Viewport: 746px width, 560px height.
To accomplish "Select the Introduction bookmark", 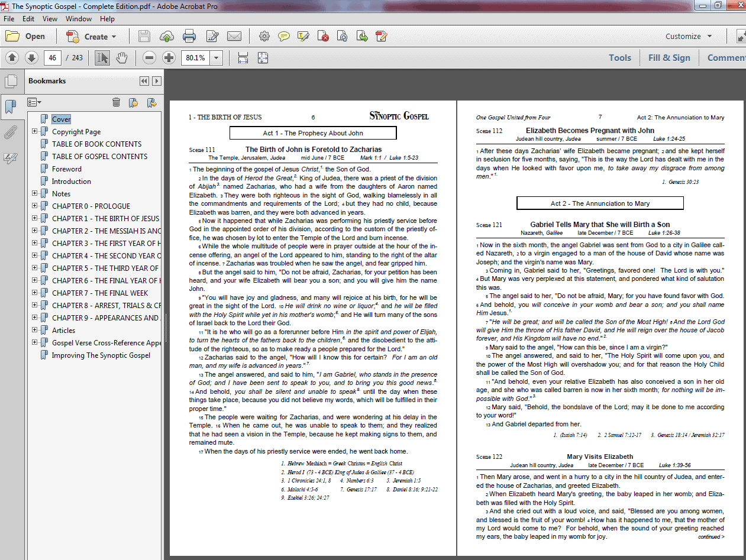I will coord(71,182).
